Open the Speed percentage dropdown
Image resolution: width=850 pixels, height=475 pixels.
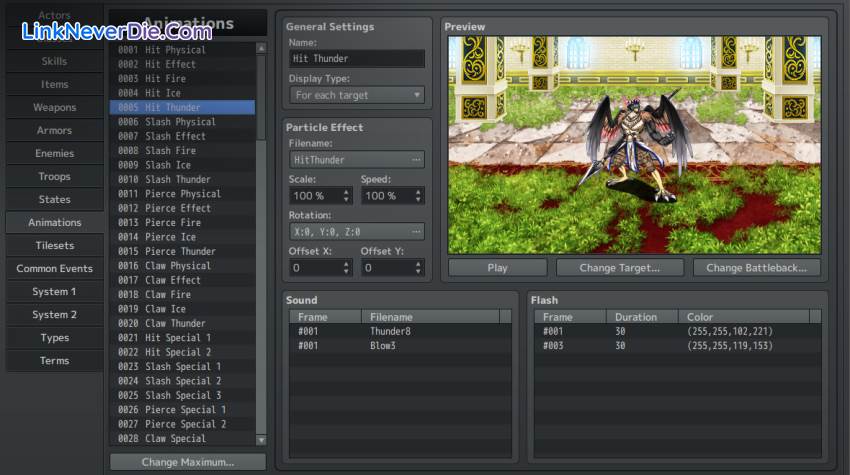point(417,196)
